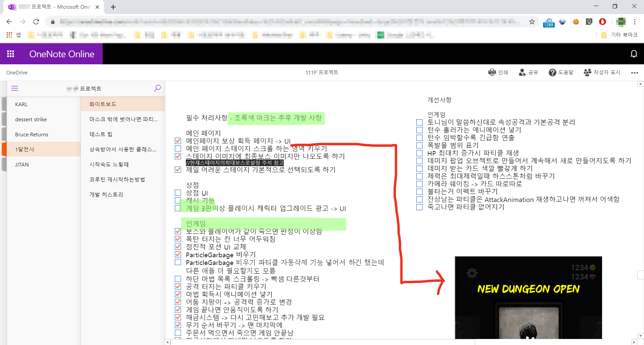This screenshot has width=644, height=345.
Task: Uncheck the first 'ParticleGarbage 비우기' checkbox
Action: (178, 255)
